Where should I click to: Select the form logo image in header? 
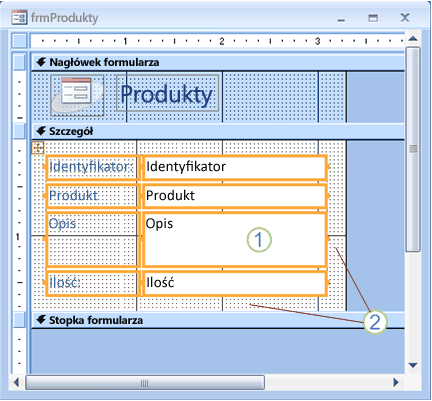(x=77, y=95)
